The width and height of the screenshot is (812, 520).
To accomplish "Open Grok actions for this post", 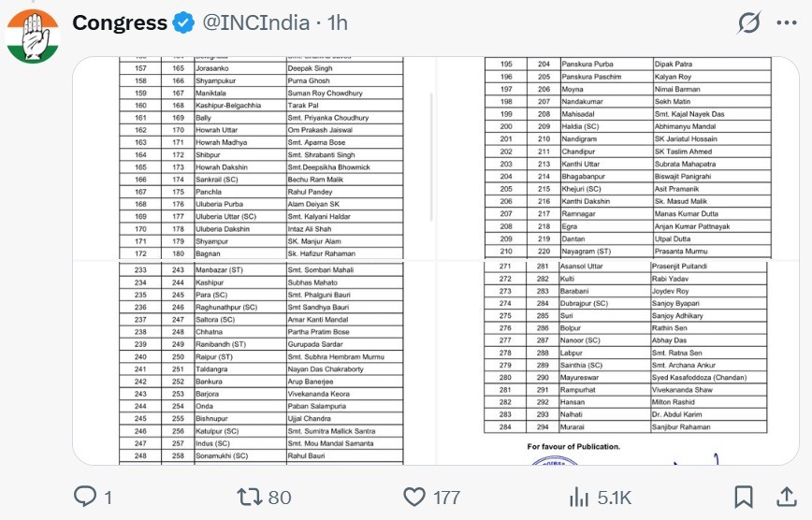I will tap(749, 22).
